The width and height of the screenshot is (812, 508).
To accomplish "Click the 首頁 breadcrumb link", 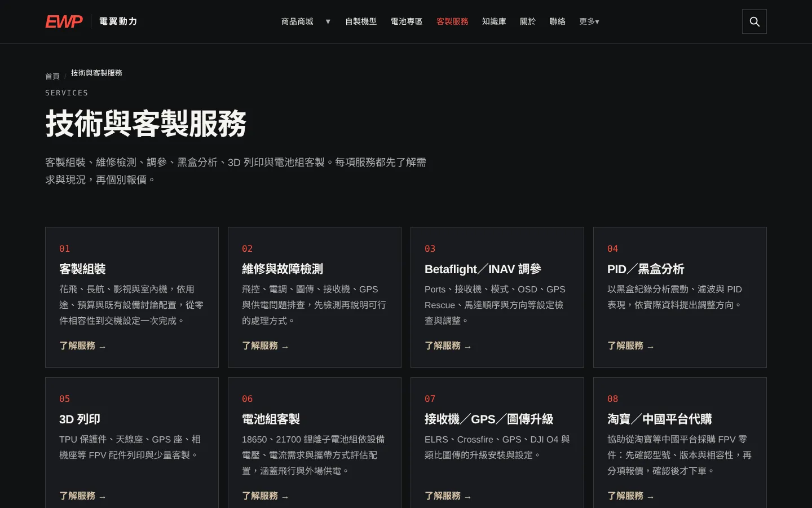I will coord(52,76).
